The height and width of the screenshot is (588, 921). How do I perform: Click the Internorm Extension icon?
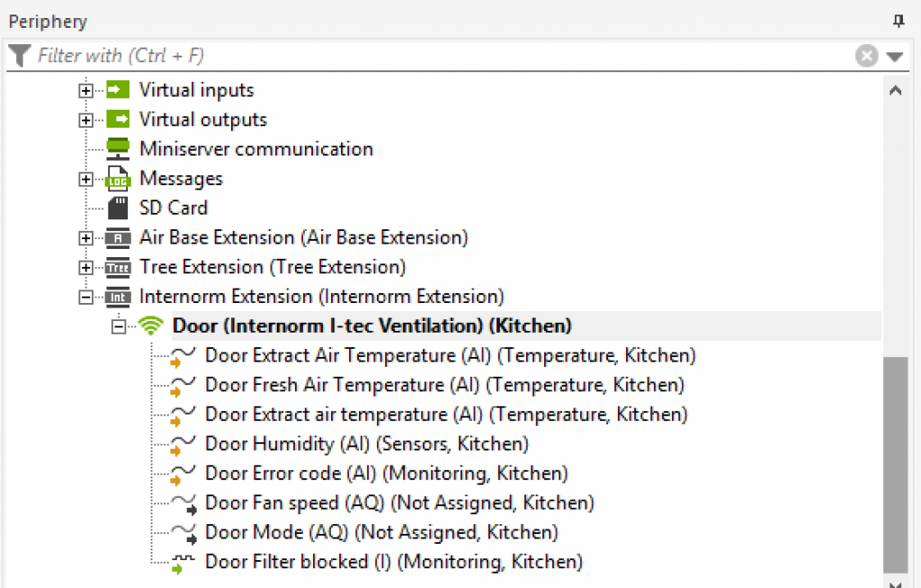point(117,297)
